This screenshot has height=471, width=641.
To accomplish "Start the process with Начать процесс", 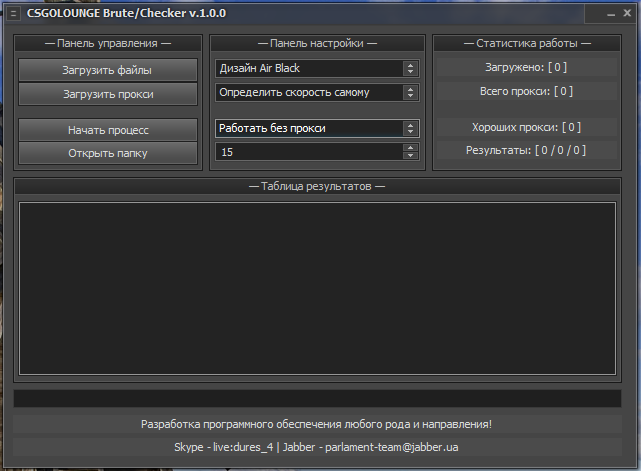I will pos(109,130).
